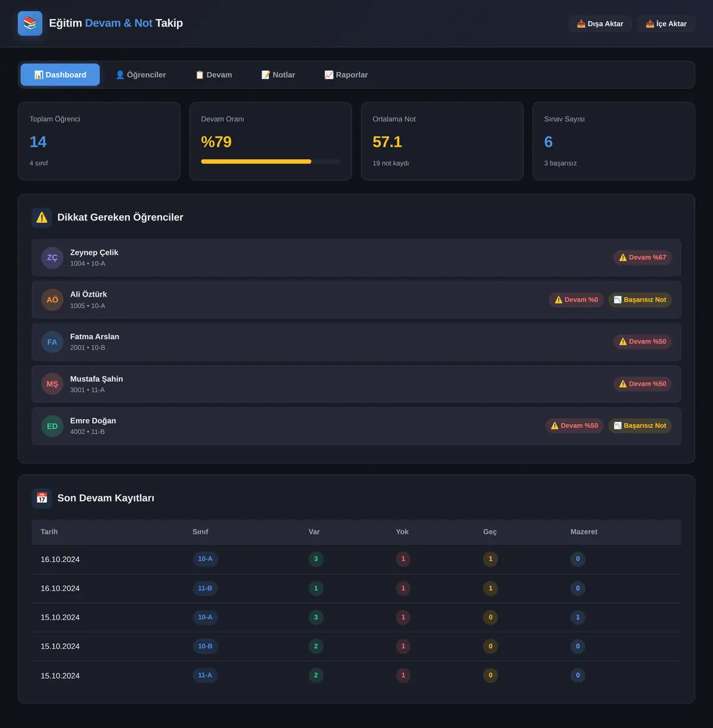Click Ali Öztürk's Devam %0 badge
Screen dimensions: 713x728
576,300
